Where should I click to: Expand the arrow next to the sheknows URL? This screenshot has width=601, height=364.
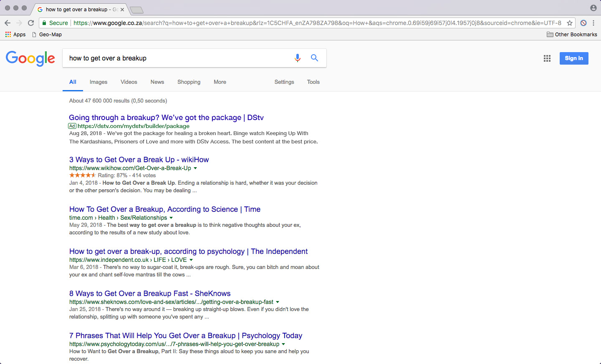pos(278,302)
